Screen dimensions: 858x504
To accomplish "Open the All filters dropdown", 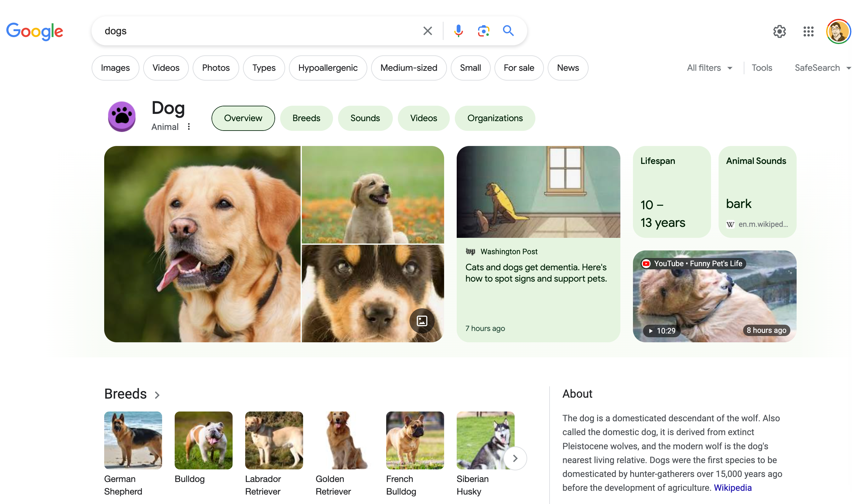I will [x=710, y=67].
